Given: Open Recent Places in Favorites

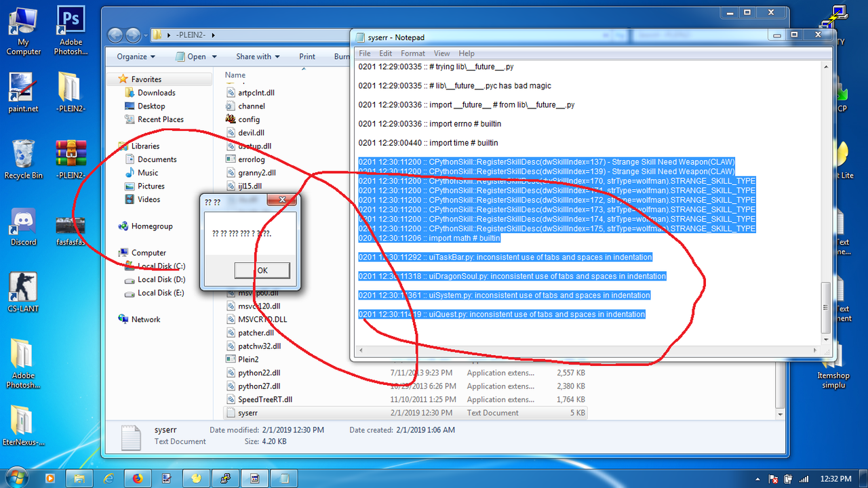Looking at the screenshot, I should (161, 119).
